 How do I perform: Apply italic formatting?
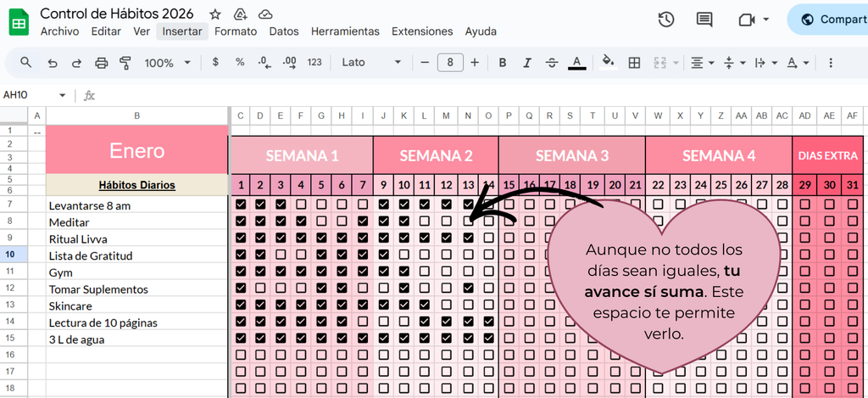click(x=527, y=62)
